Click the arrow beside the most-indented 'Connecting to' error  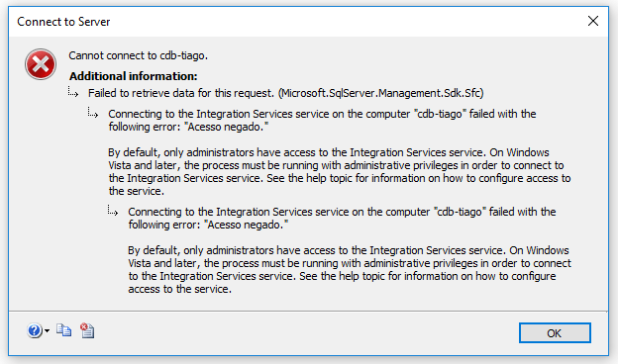[113, 211]
